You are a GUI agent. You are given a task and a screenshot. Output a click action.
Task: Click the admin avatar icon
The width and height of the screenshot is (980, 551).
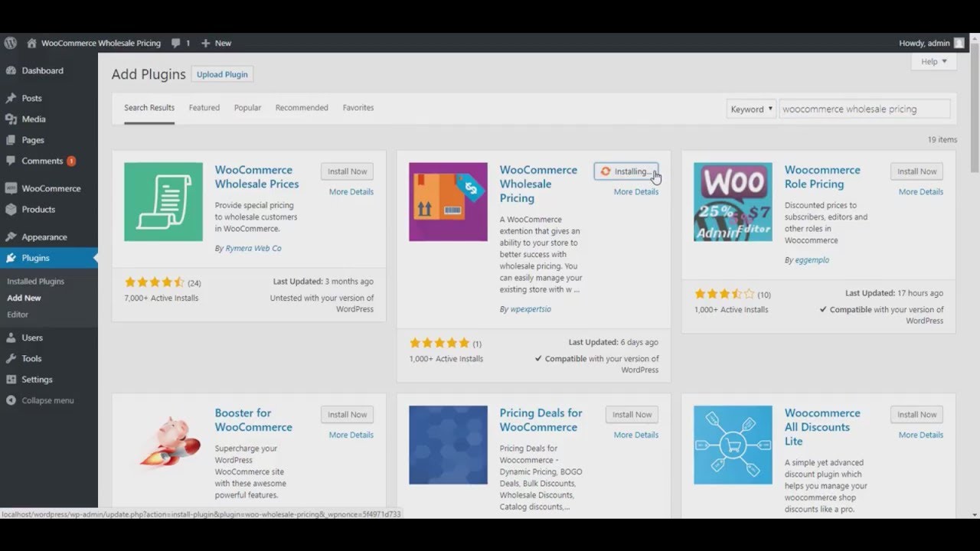pos(959,43)
